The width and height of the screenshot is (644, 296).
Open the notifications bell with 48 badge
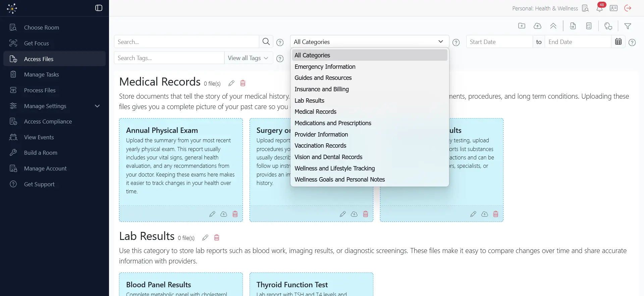[600, 8]
